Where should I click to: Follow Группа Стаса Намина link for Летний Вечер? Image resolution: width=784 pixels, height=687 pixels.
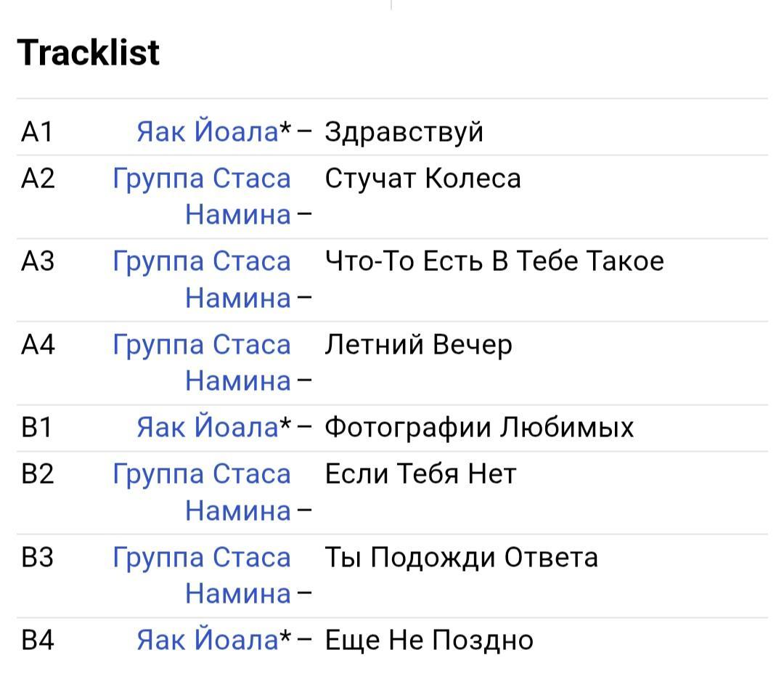tap(202, 344)
